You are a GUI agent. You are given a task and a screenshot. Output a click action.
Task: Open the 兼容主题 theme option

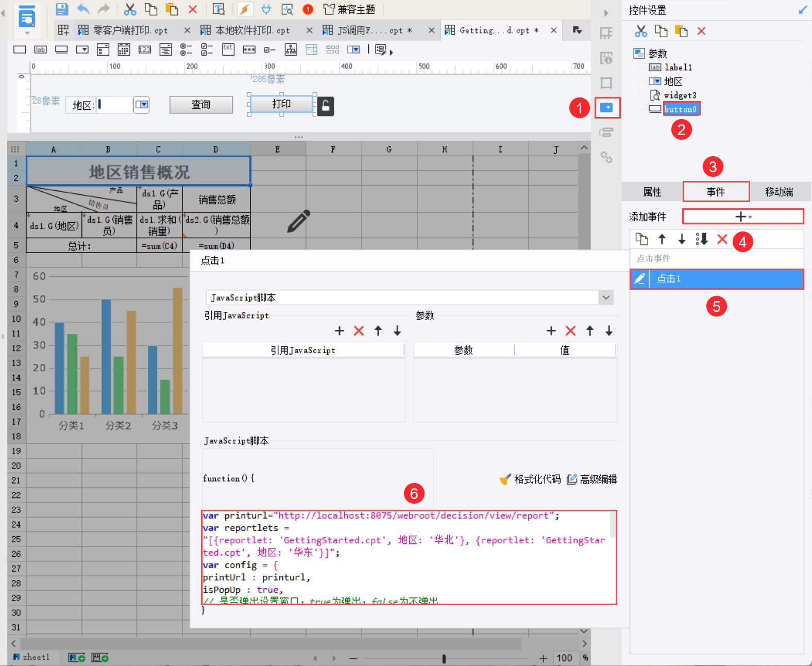tap(349, 9)
